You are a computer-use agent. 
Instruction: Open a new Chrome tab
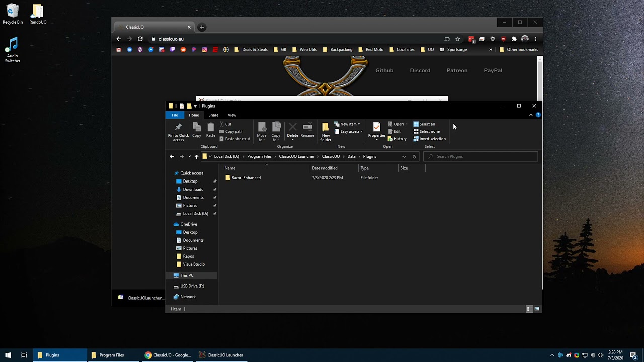point(202,27)
